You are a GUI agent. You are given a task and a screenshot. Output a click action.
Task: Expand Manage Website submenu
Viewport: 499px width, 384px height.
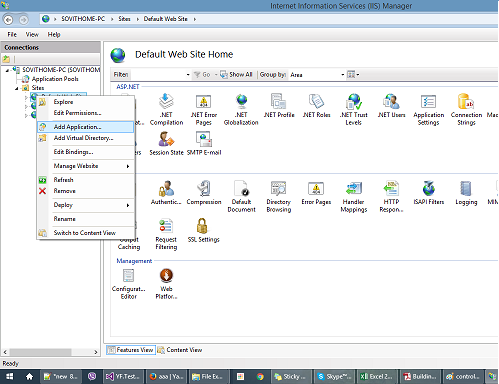[x=86, y=166]
